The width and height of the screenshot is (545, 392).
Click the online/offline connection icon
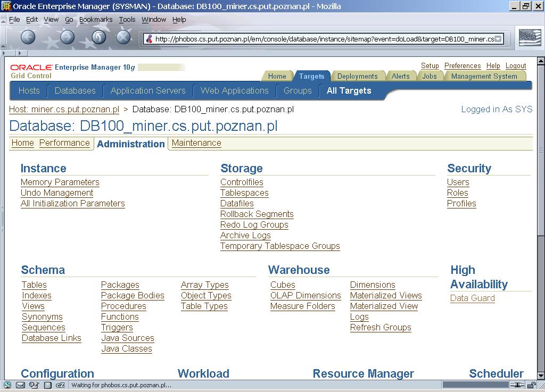(x=517, y=385)
